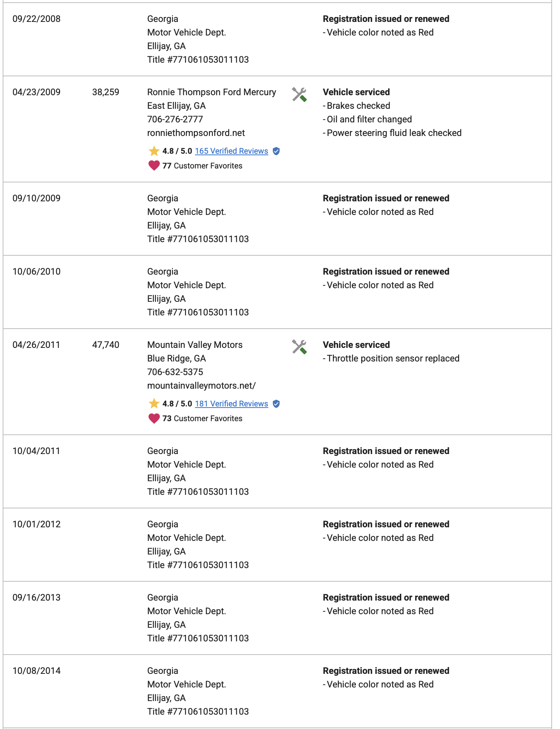
Task: Click verified shield badge after 165 Verified Reviews
Action: pos(276,151)
